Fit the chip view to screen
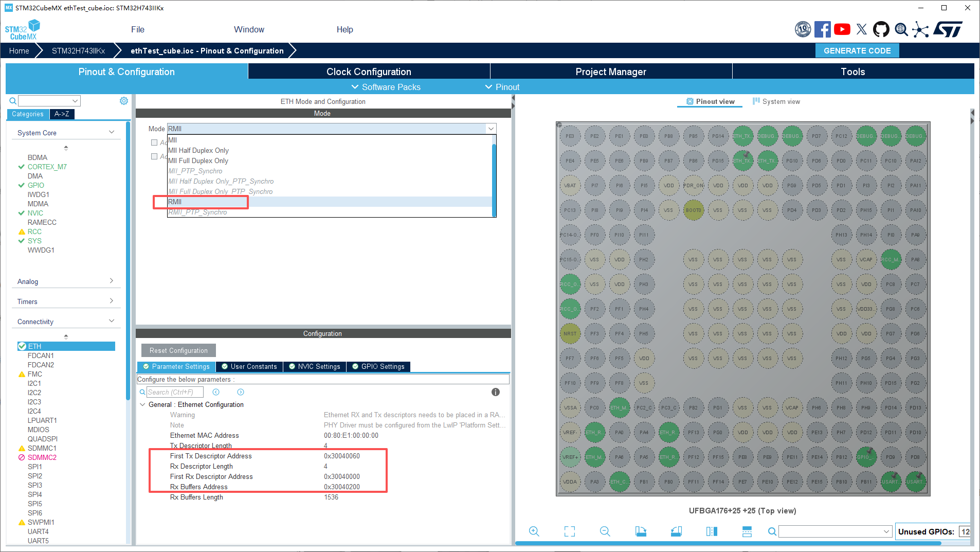Screen dimensions: 980x552 click(570, 531)
